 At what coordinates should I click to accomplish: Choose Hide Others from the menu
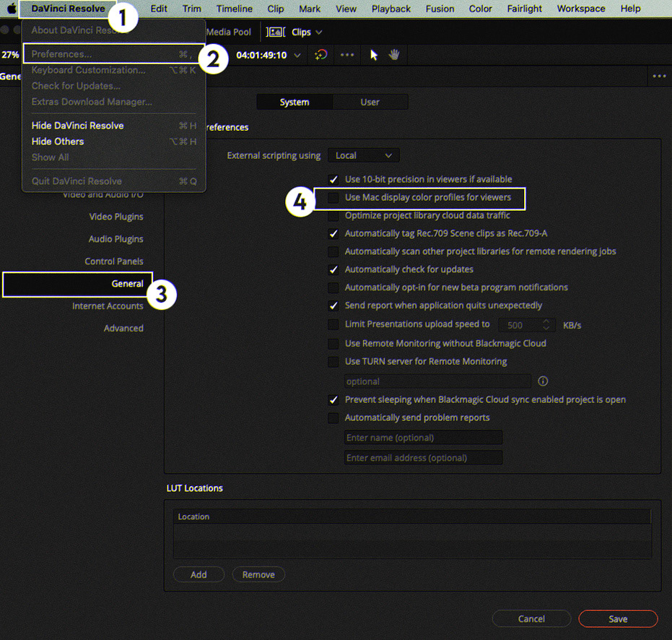coord(113,142)
